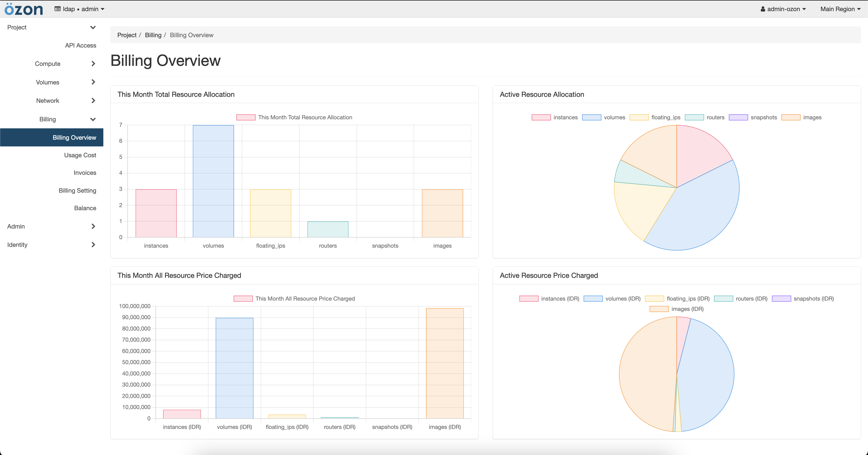Image resolution: width=868 pixels, height=455 pixels.
Task: Click the instances (IDR) bar in price chart
Action: tap(182, 414)
